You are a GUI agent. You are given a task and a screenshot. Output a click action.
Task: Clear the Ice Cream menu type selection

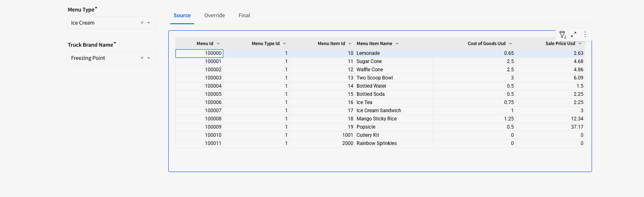[142, 23]
